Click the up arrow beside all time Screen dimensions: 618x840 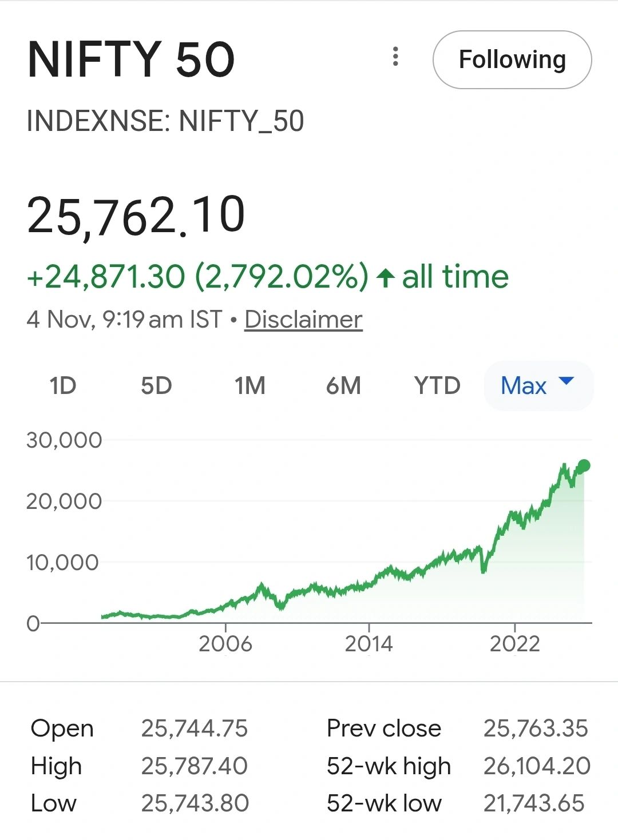(x=386, y=278)
